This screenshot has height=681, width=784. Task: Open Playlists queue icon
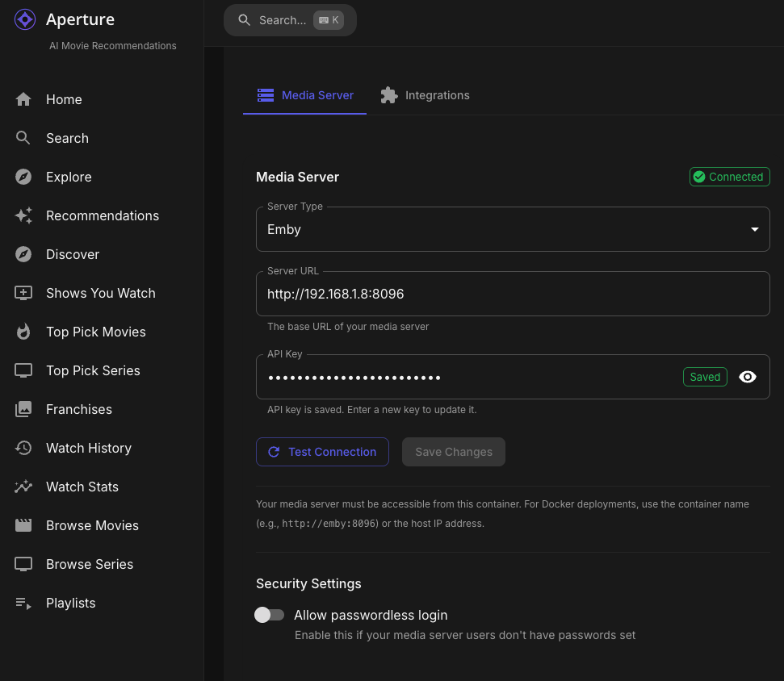(x=23, y=603)
